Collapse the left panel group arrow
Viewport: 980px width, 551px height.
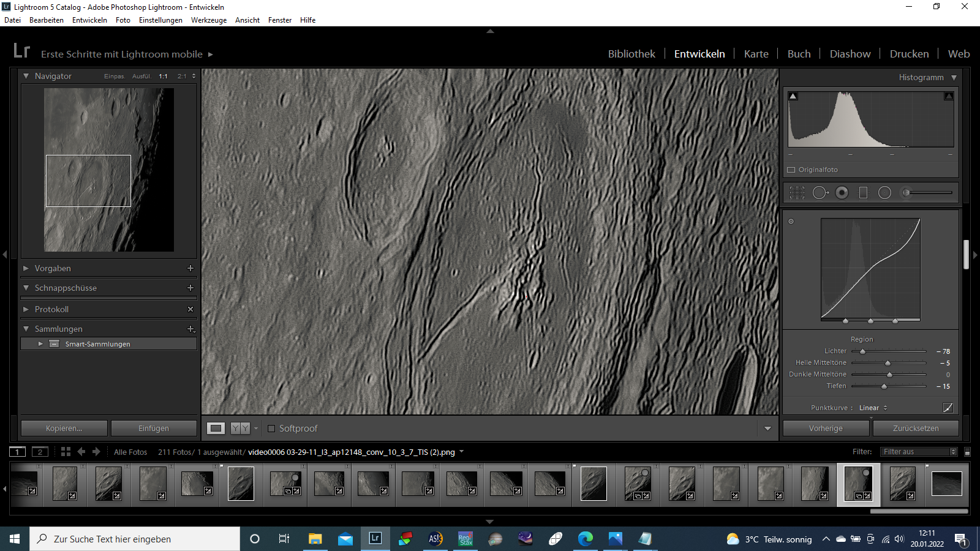point(4,254)
